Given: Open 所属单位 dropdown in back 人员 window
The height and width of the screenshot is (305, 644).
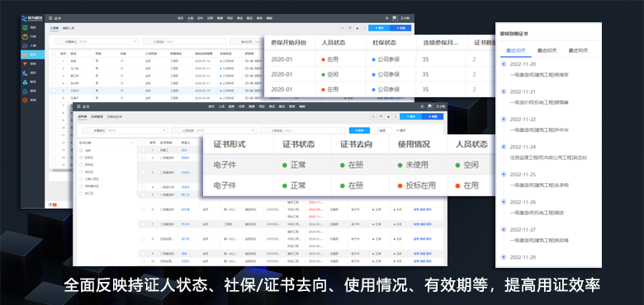Looking at the screenshot, I should 107,41.
